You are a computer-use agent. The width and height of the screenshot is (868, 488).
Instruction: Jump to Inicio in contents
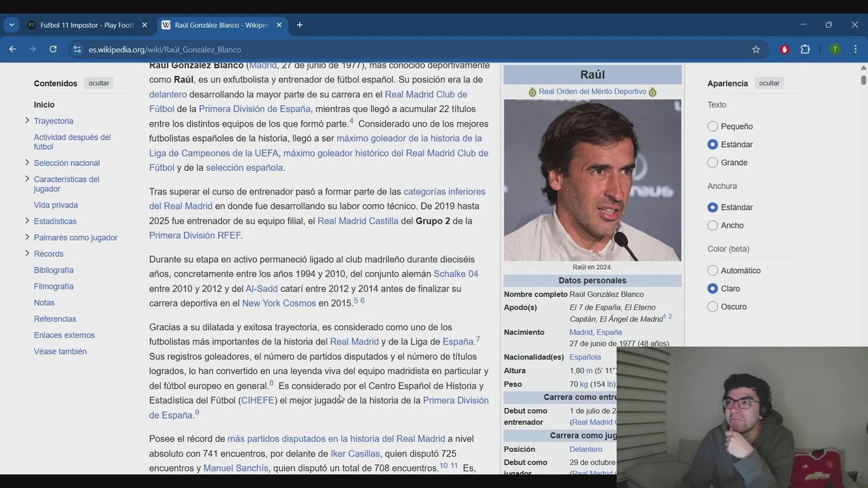(44, 105)
